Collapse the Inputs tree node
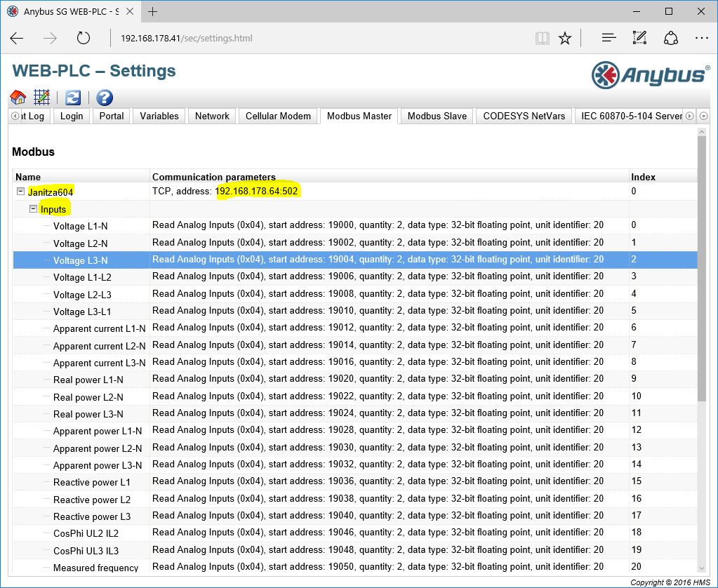The width and height of the screenshot is (718, 588). [x=33, y=209]
